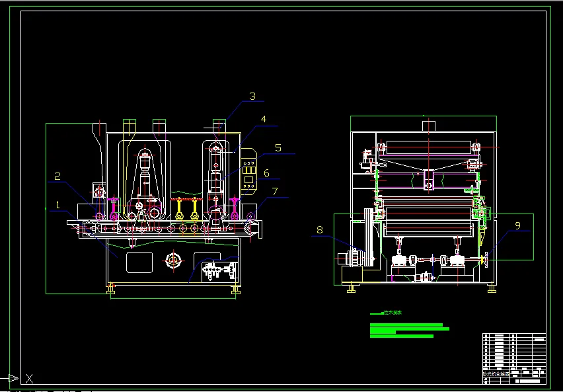Select callout number 9 in the side view
Viewport: 563px width, 392px height.
tap(517, 225)
